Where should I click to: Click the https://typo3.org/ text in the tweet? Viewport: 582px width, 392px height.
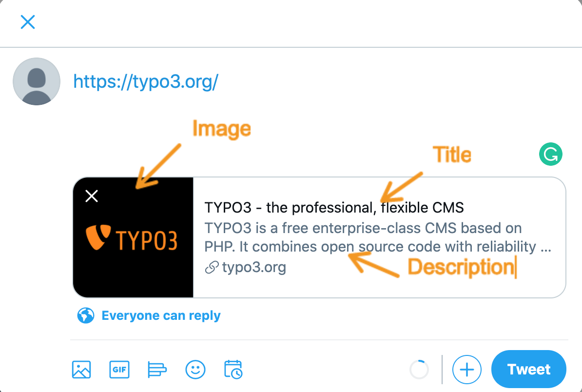tap(145, 81)
